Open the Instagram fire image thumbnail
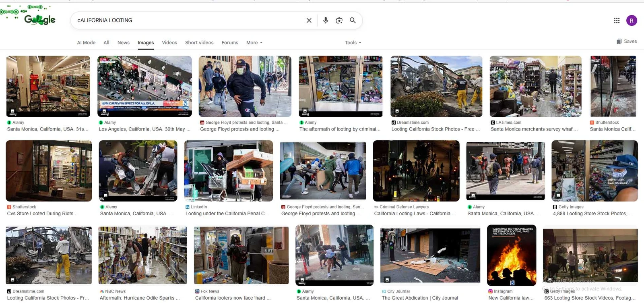 coord(511,255)
